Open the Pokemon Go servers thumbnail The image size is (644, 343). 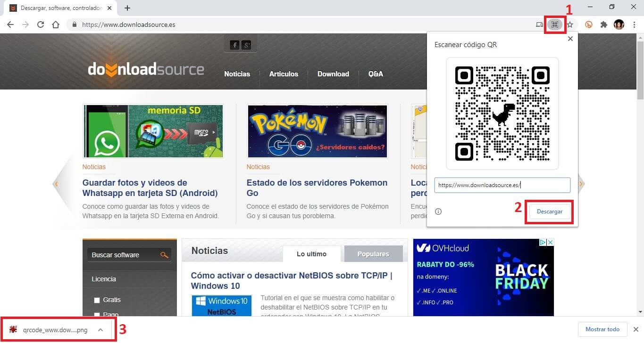pyautogui.click(x=317, y=131)
